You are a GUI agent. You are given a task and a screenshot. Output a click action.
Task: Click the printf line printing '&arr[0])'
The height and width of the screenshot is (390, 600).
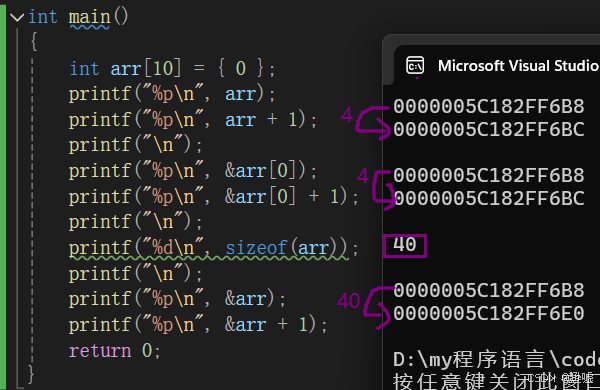coord(193,171)
